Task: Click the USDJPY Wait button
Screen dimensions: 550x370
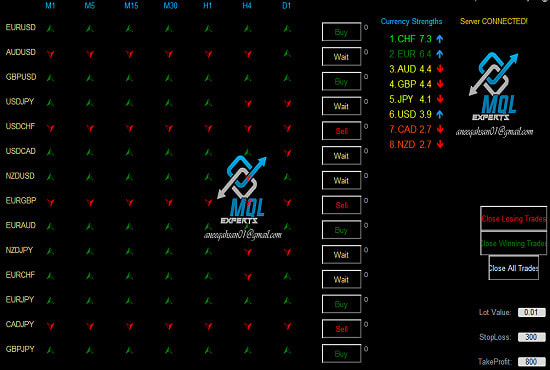Action: pyautogui.click(x=341, y=106)
